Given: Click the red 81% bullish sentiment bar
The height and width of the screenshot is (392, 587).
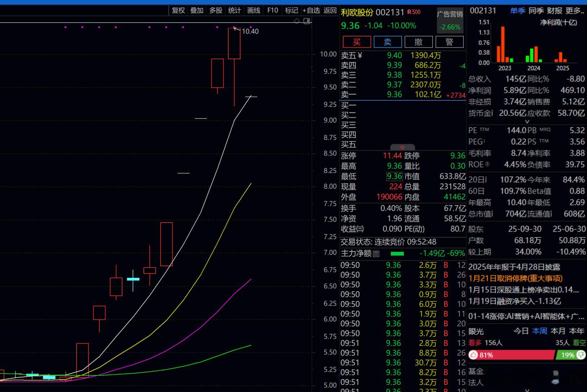Looking at the screenshot, I should (x=512, y=355).
